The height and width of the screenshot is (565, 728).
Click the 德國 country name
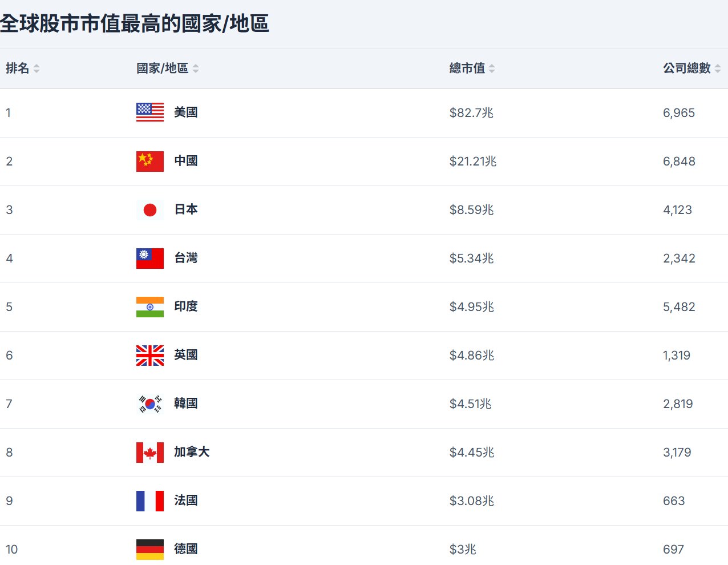point(186,549)
